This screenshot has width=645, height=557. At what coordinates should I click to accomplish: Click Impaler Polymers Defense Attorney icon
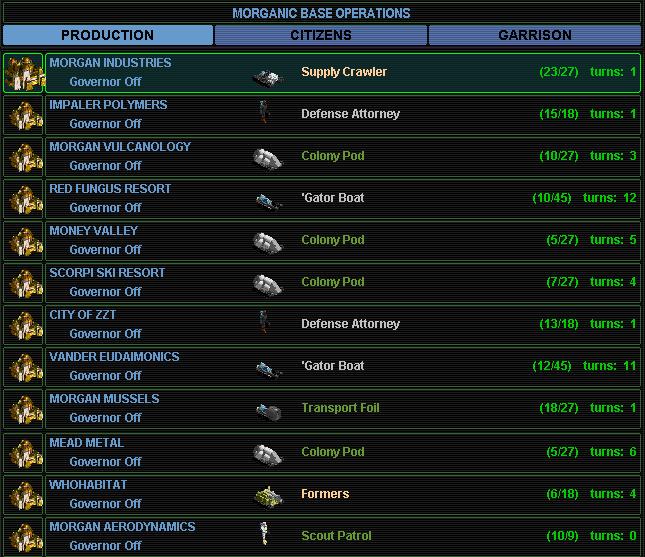(x=263, y=114)
